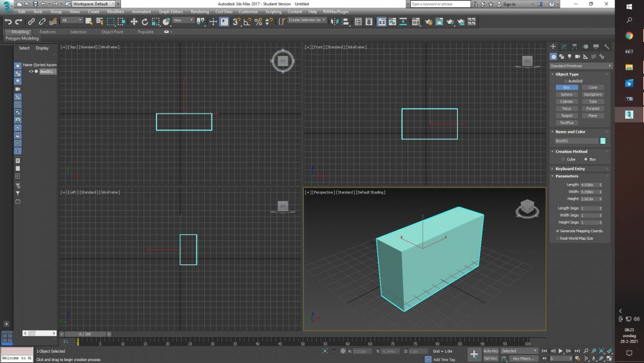Switch to the Freeform ribbon tab
Screen dimensions: 644x363
click(x=48, y=32)
